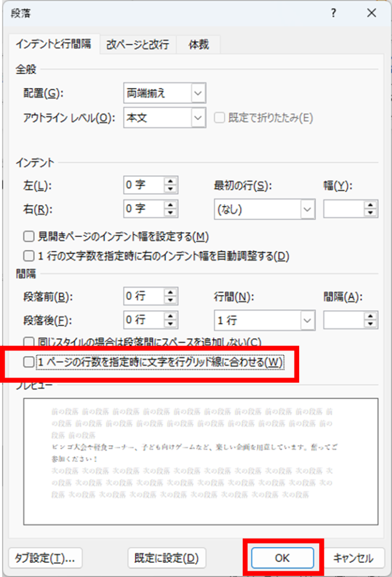The height and width of the screenshot is (577, 392).
Task: Check 文字を行グリッド線に合わせる checkbox
Action: 28,362
